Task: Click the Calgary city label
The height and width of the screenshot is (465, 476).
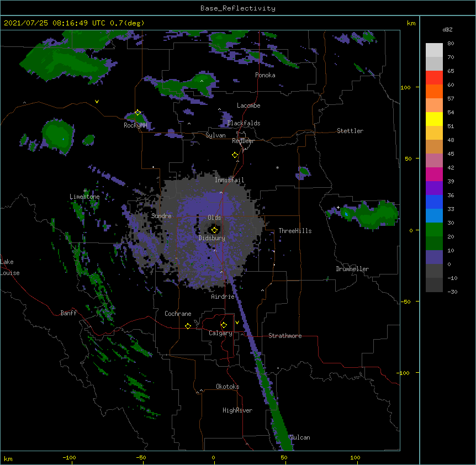Action: (x=220, y=333)
